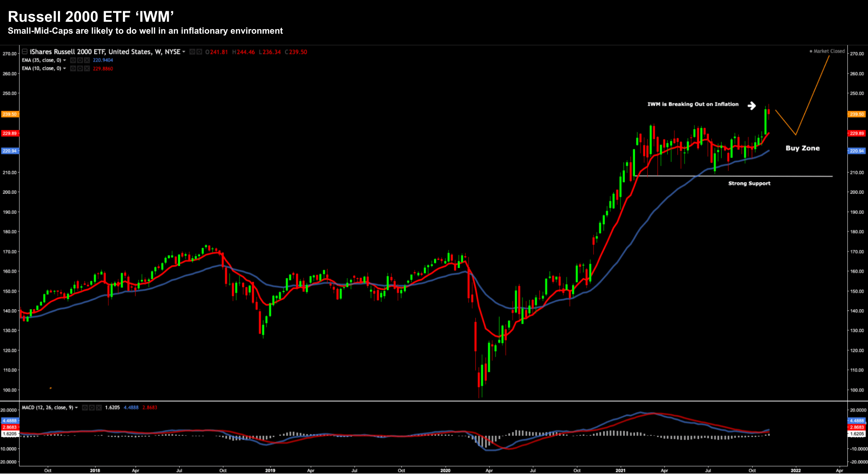The image size is (868, 474).
Task: Open the MACD (12, 26, close, 9) dropdown arrow
Action: pyautogui.click(x=76, y=408)
